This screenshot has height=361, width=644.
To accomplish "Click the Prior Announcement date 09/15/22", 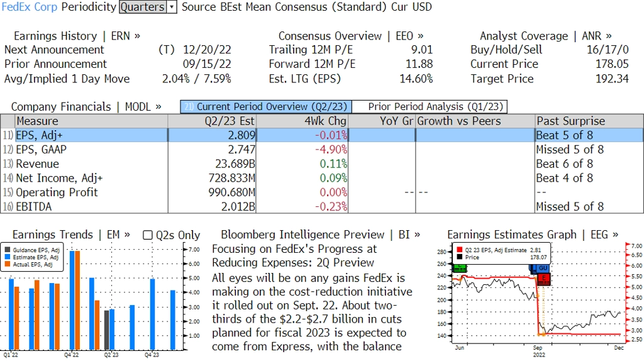I will point(207,64).
